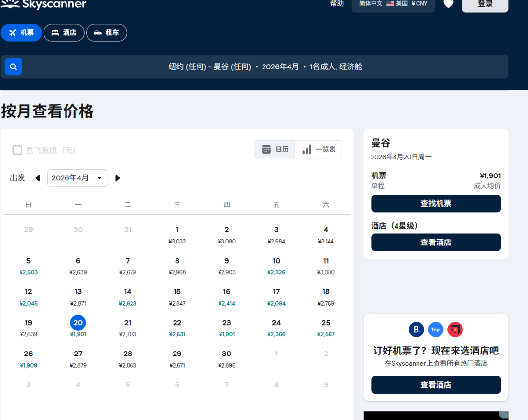Click the Skyscanner logo
The height and width of the screenshot is (420, 528).
click(44, 5)
